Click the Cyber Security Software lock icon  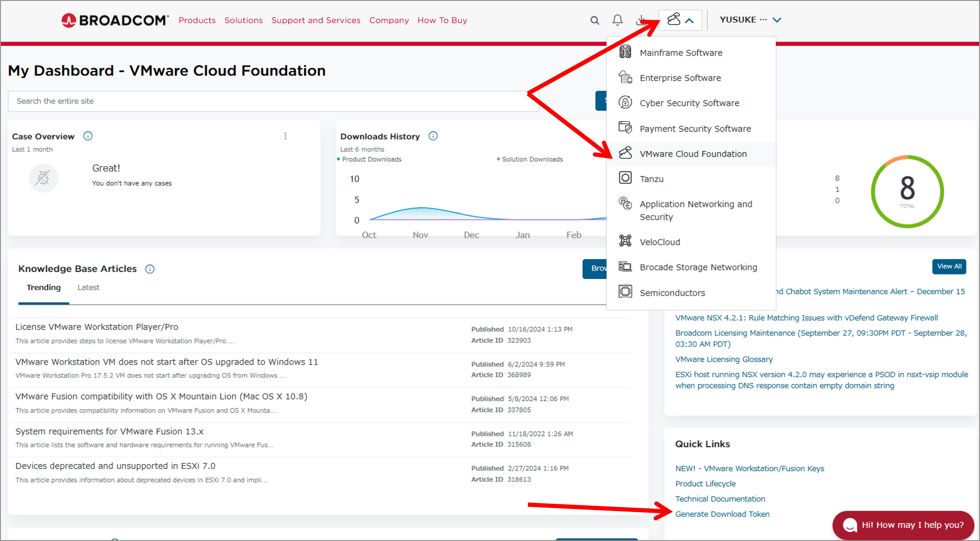pyautogui.click(x=625, y=102)
